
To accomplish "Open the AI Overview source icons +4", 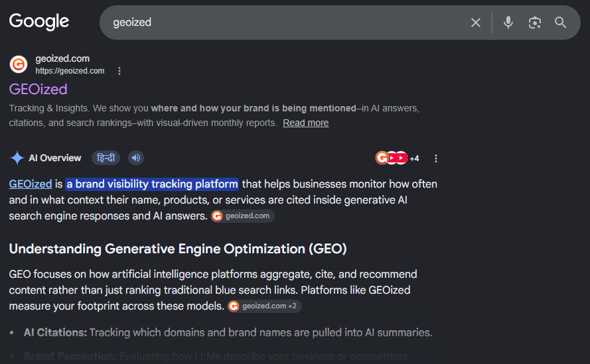I will [398, 158].
